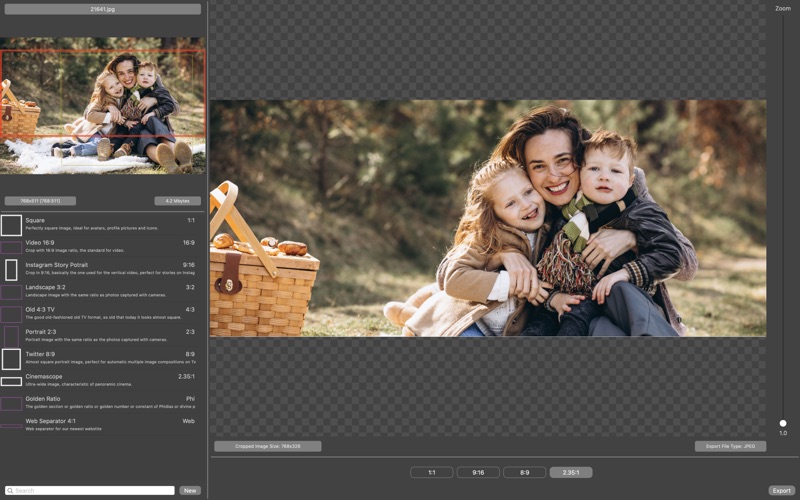This screenshot has width=800, height=500.
Task: Switch to the 2.35:1 crop tab
Action: tap(571, 472)
